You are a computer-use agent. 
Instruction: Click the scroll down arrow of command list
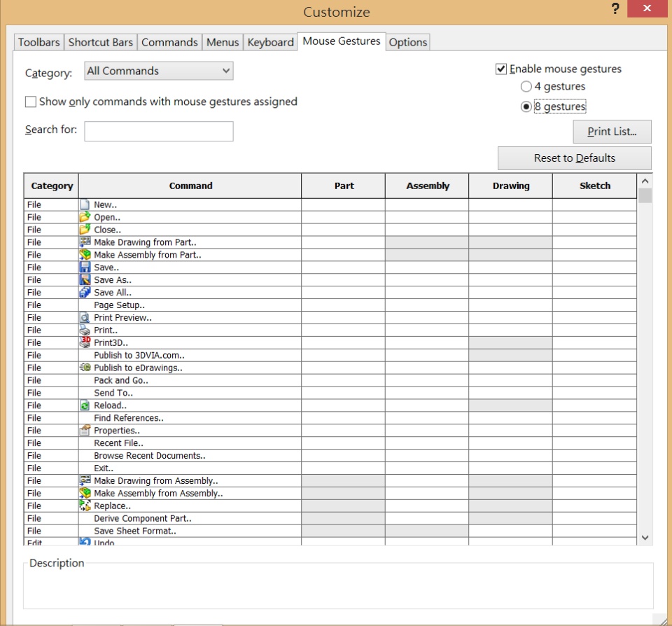(x=645, y=538)
